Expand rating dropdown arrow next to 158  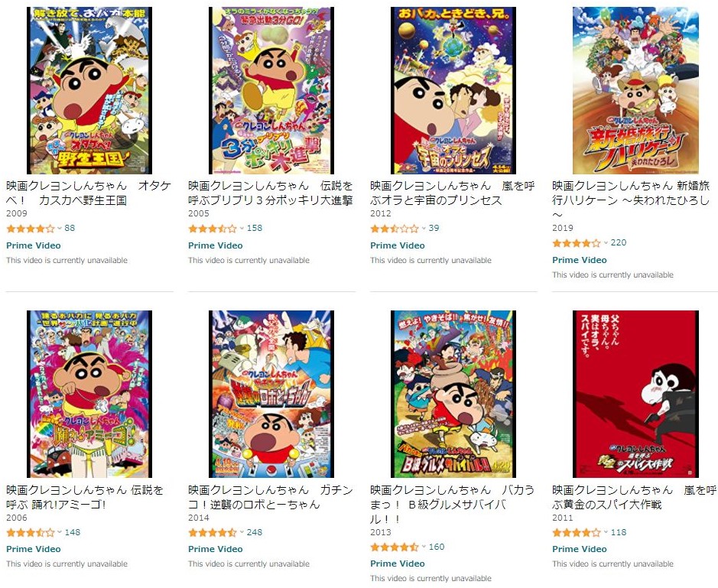click(242, 228)
